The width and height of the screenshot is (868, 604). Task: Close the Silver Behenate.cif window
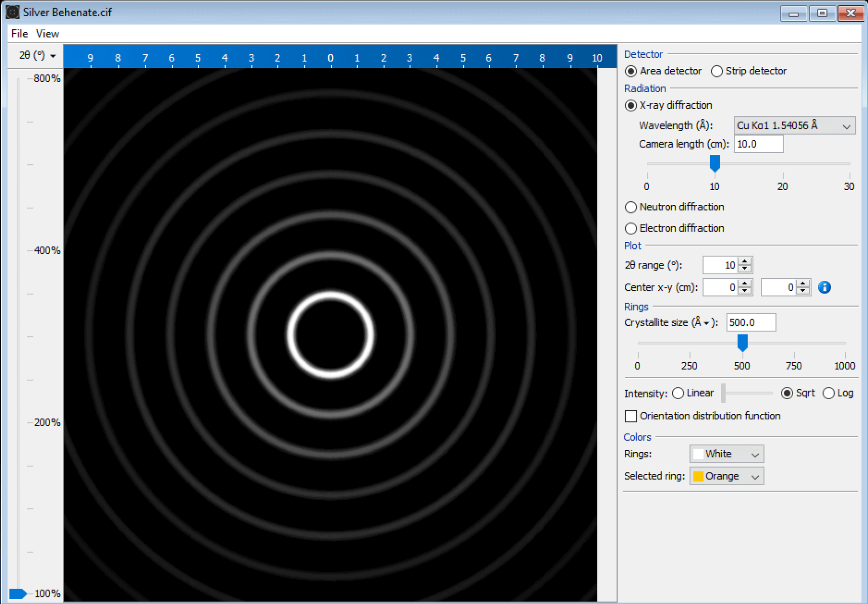point(851,13)
